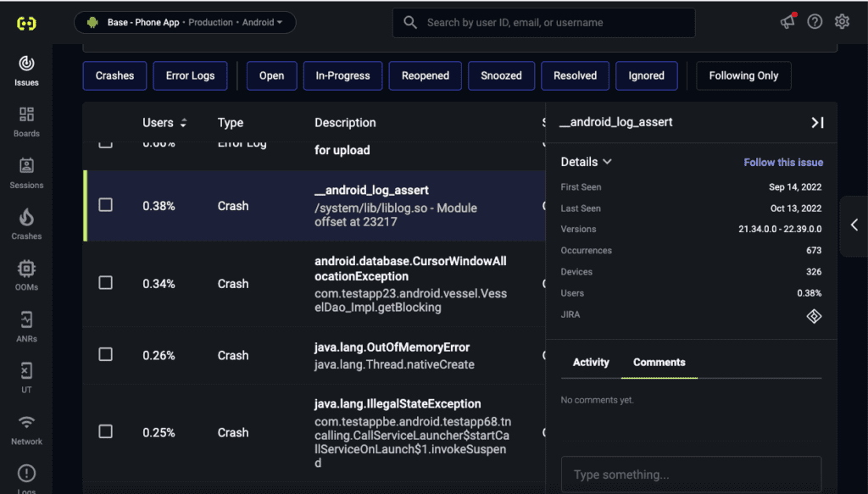Click the 0.26% users value
Screen dimensions: 868x494
click(x=159, y=356)
